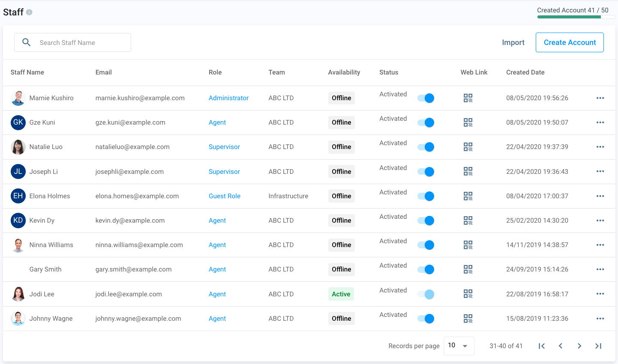This screenshot has width=618, height=364.
Task: Go to the next page of records
Action: (579, 346)
